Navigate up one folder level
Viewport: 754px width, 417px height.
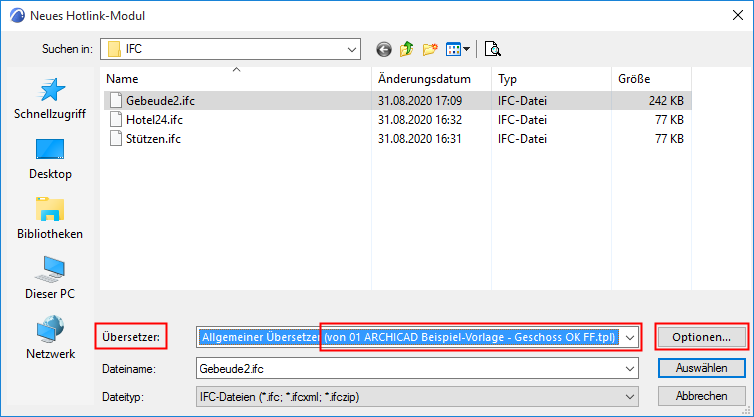click(x=407, y=49)
